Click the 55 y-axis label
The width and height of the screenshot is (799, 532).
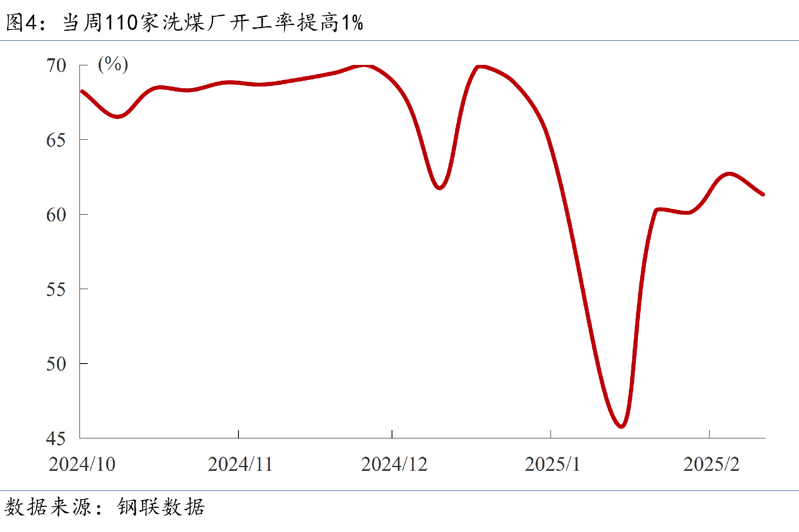[56, 290]
